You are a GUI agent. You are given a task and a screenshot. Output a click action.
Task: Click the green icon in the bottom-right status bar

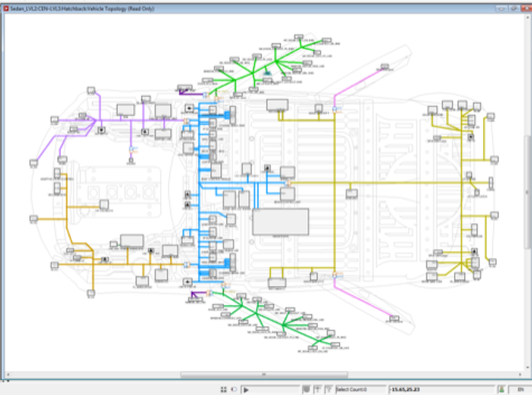(x=501, y=389)
